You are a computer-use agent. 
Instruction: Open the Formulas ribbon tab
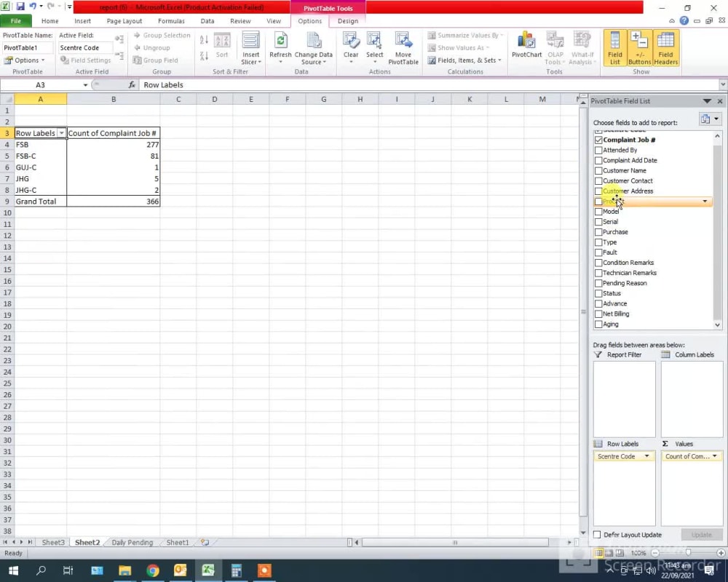tap(171, 21)
